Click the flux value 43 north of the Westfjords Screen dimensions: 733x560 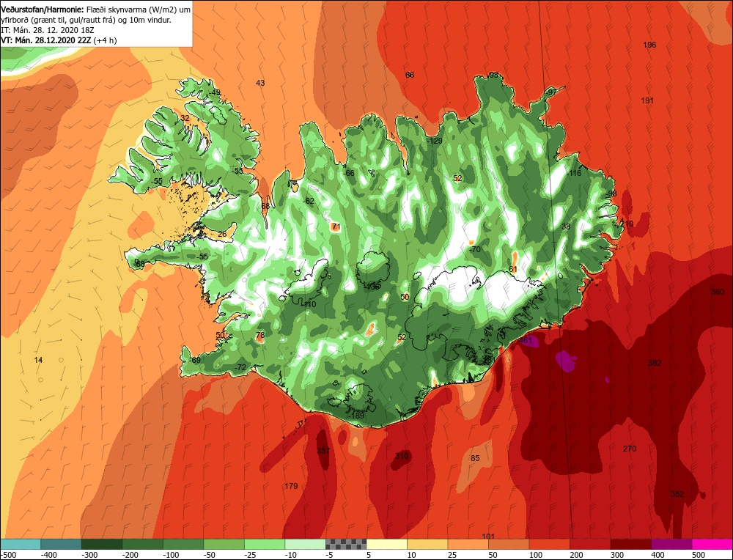coord(260,84)
